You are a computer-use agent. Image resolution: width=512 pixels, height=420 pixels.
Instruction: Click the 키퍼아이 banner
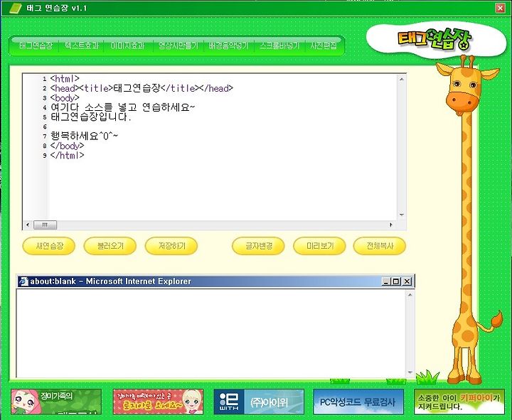tap(459, 402)
